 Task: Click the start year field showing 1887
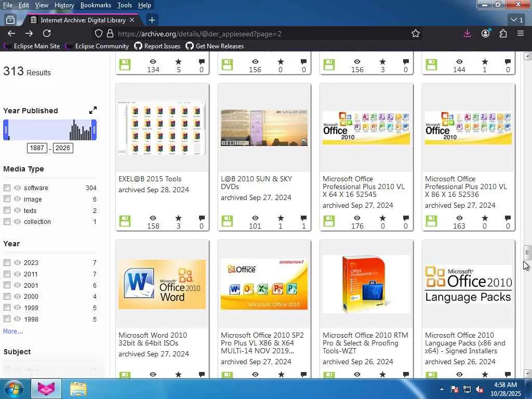[37, 148]
